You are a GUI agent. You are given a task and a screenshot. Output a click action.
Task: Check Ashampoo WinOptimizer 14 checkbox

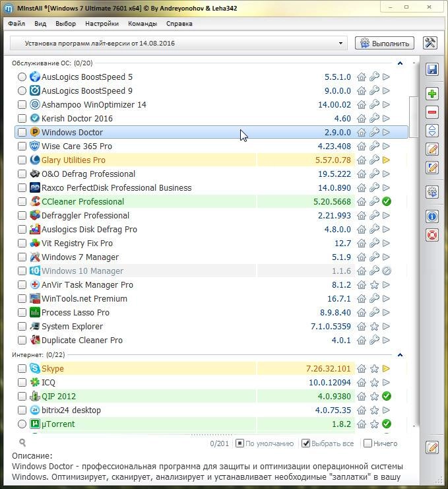(22, 104)
